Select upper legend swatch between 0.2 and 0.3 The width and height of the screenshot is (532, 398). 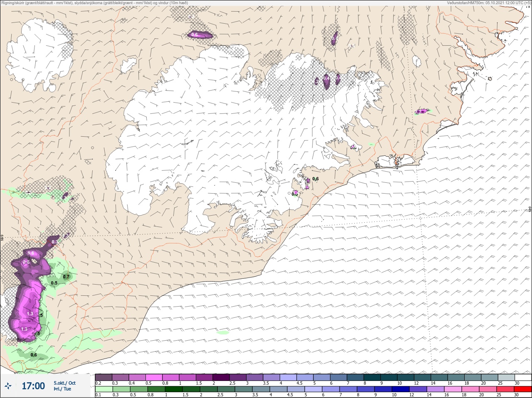(x=103, y=377)
